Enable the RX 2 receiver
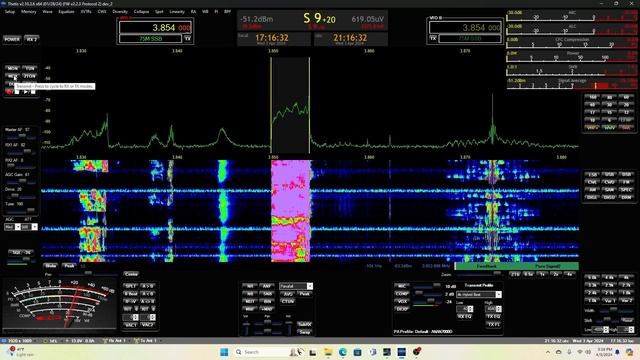Viewport: 640px width, 360px height. [x=31, y=39]
